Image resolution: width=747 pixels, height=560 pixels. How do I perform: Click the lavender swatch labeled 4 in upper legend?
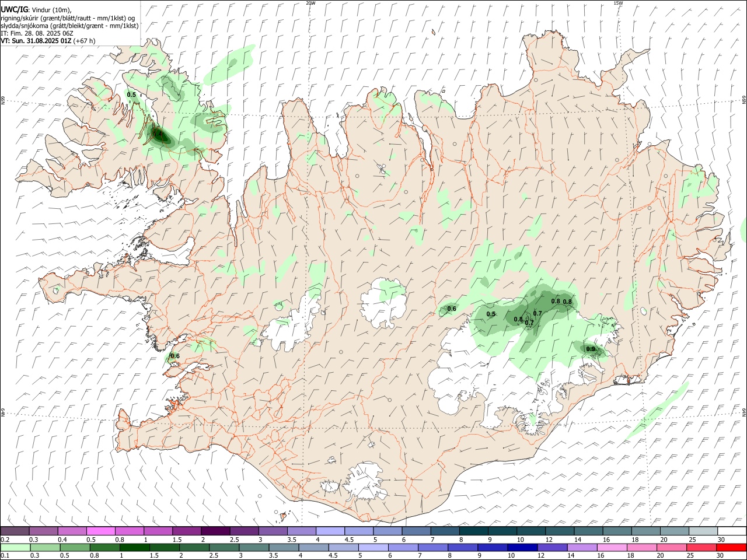330,531
